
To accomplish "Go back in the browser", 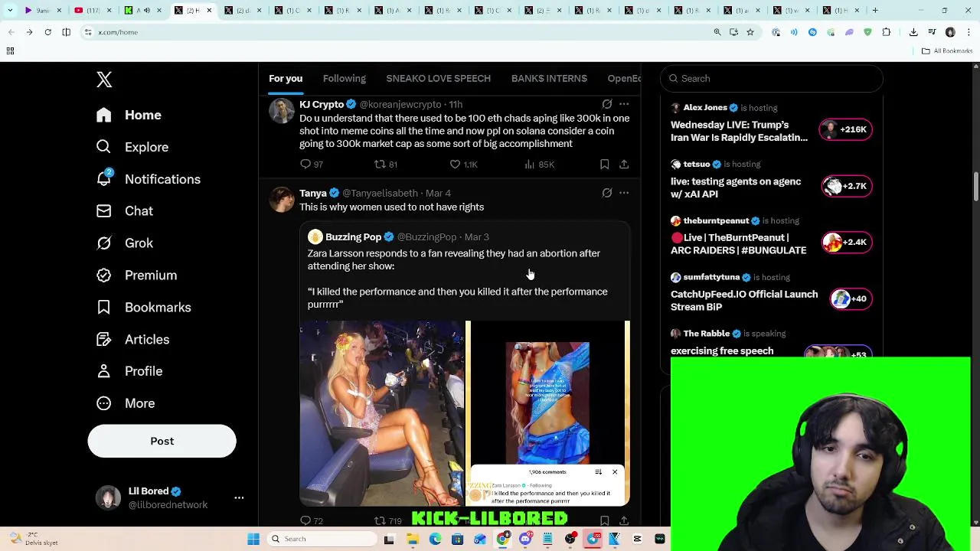I will click(x=11, y=32).
